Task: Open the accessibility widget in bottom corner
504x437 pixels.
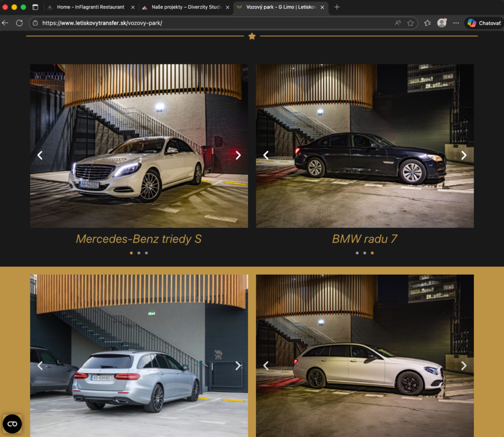Action: click(x=12, y=424)
